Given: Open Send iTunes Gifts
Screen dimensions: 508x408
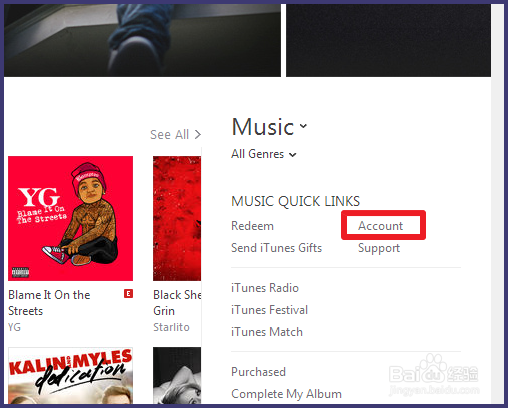Looking at the screenshot, I should coord(276,248).
